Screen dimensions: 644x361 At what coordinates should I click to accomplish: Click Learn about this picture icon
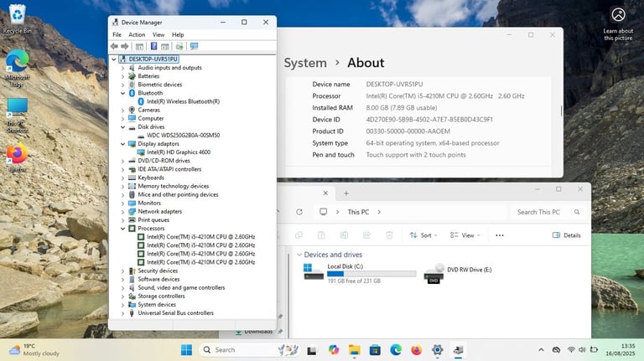pos(618,15)
